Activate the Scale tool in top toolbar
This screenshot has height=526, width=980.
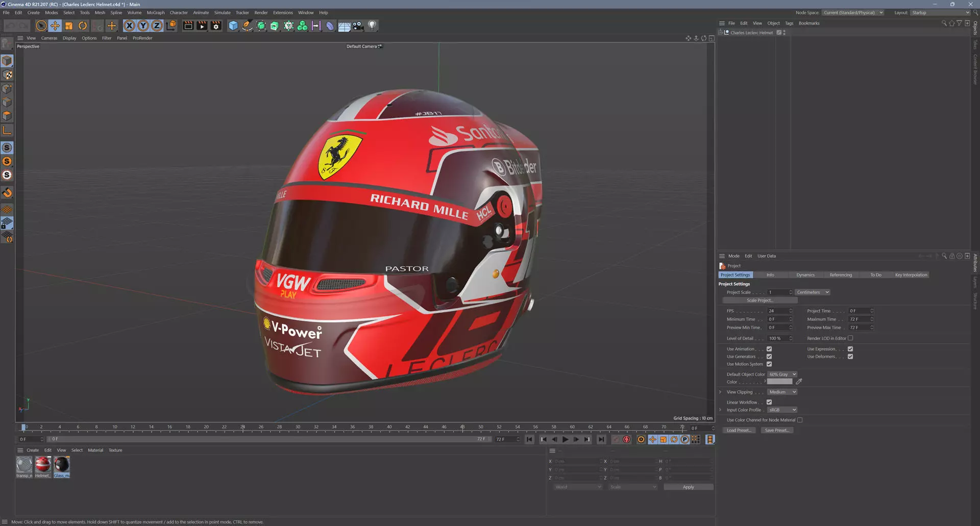(x=69, y=26)
